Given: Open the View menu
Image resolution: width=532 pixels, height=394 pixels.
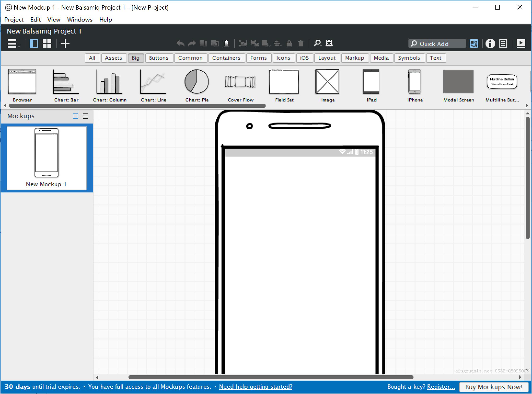Looking at the screenshot, I should coord(53,19).
